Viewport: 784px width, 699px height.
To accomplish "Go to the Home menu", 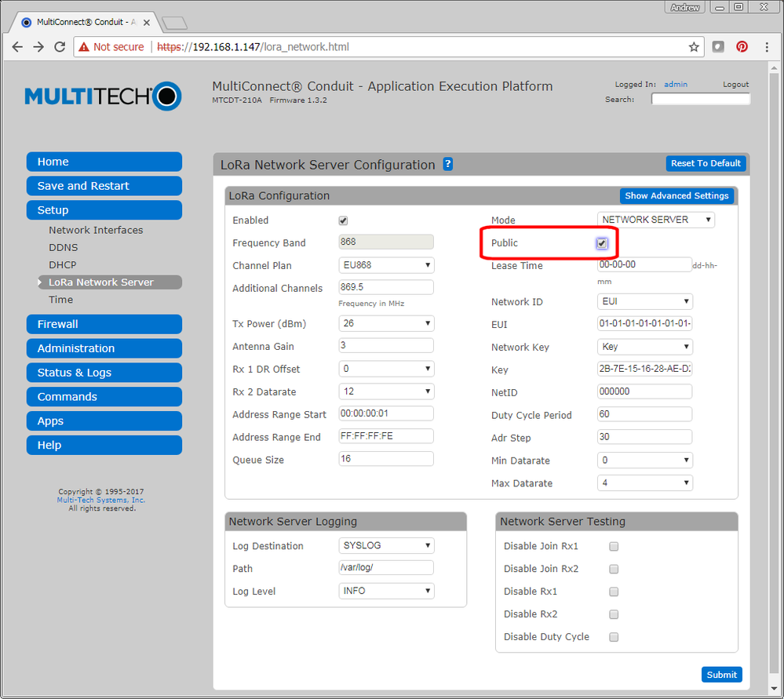I will point(104,162).
